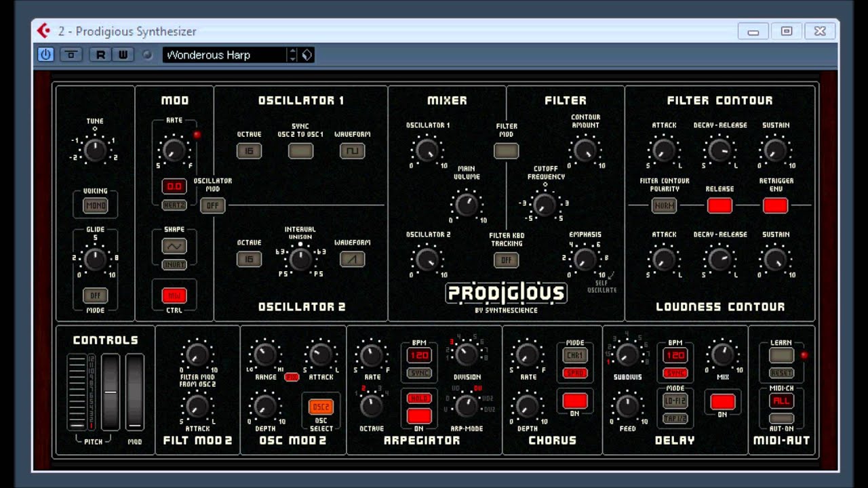The width and height of the screenshot is (868, 488).
Task: Click the Delay Subdivis knob
Action: (627, 354)
